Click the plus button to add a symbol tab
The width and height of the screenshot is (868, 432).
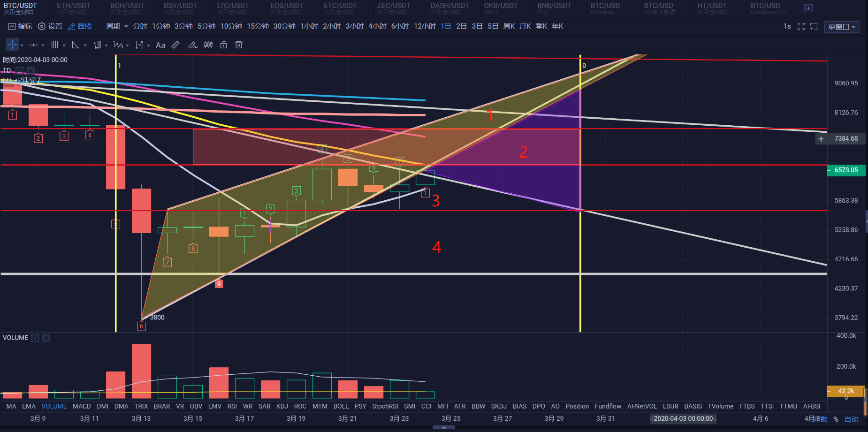(808, 8)
